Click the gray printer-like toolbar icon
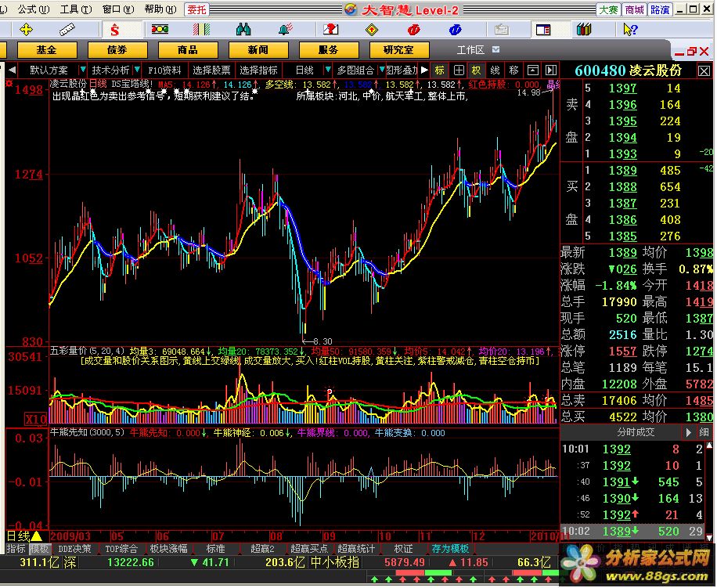Viewport: 717px width, 588px height. [x=501, y=30]
